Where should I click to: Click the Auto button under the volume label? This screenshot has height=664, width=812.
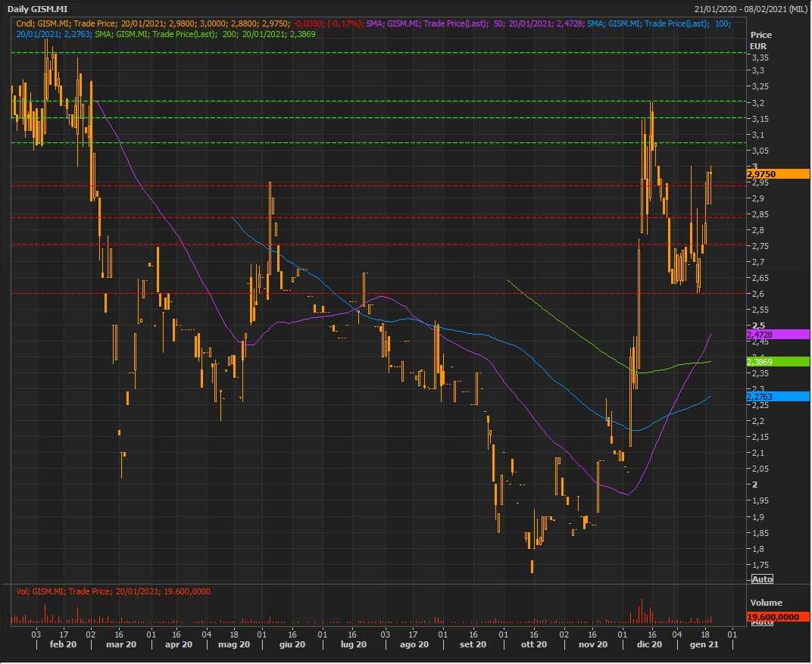click(761, 622)
